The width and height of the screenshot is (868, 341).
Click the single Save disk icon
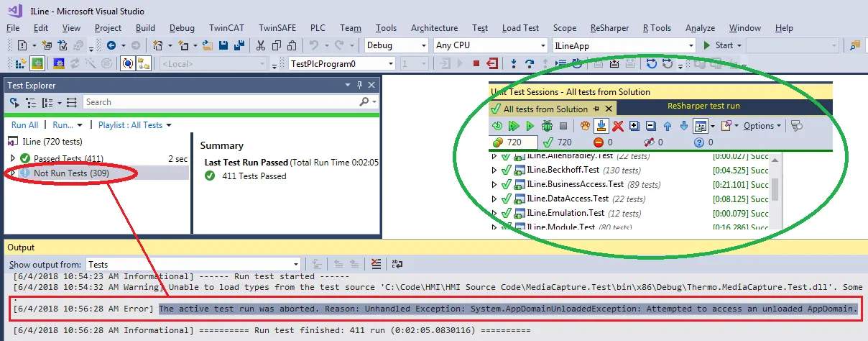[224, 45]
